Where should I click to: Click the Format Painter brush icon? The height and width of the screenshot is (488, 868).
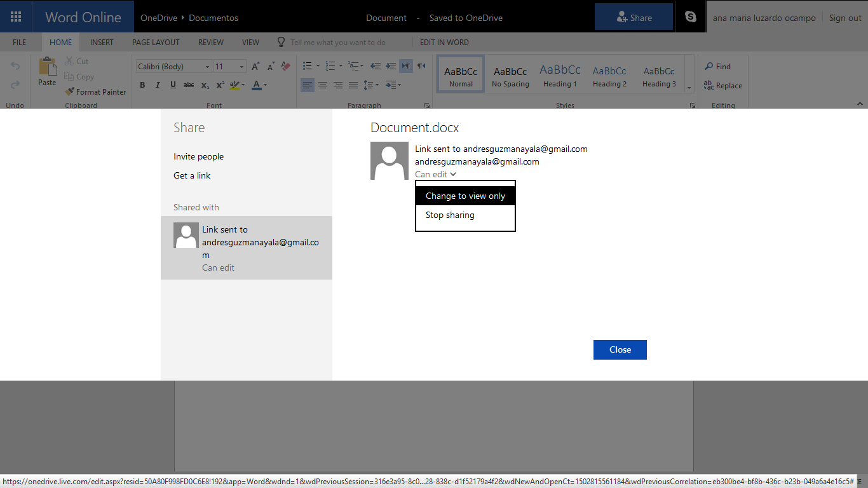tap(70, 92)
